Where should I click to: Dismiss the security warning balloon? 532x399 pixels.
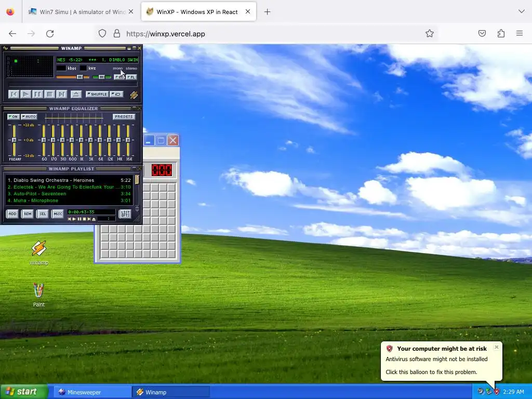coord(496,347)
